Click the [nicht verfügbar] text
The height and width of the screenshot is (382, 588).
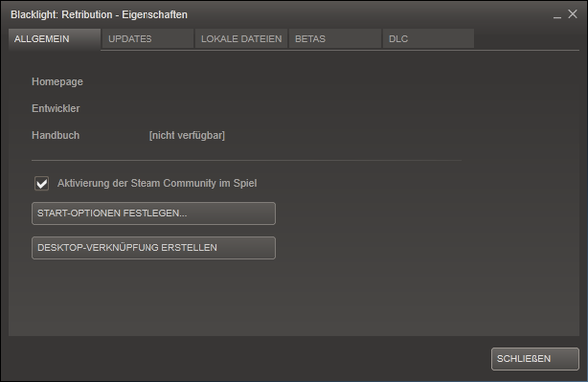187,135
